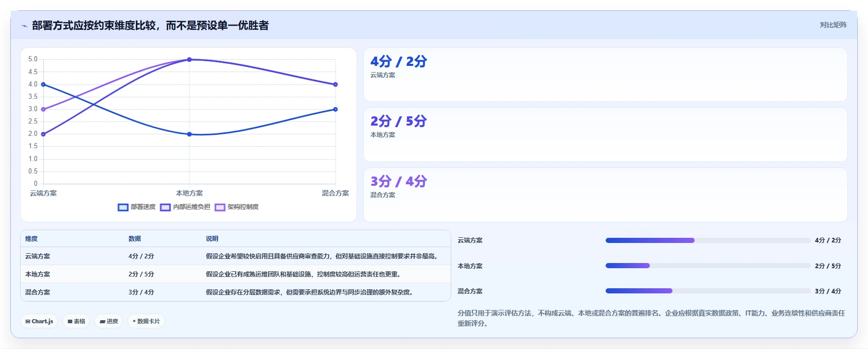Click the 进度 tag chip
The height and width of the screenshot is (349, 868).
tap(109, 321)
